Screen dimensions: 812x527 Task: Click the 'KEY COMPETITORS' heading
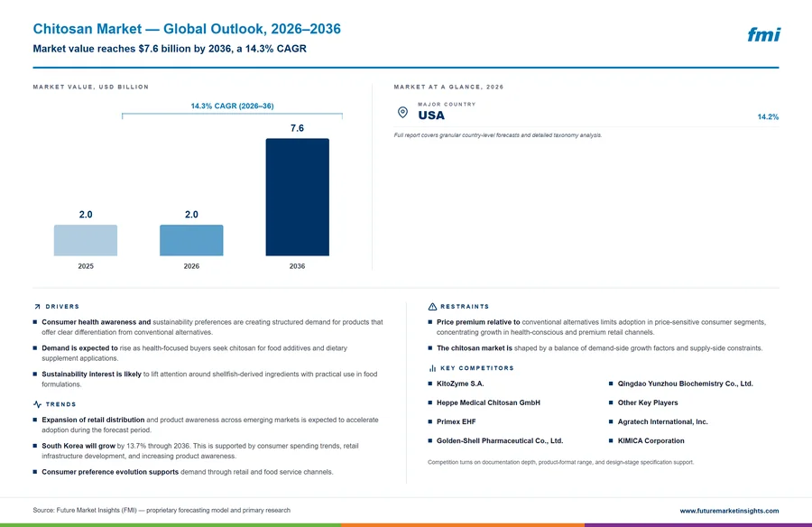pos(477,368)
